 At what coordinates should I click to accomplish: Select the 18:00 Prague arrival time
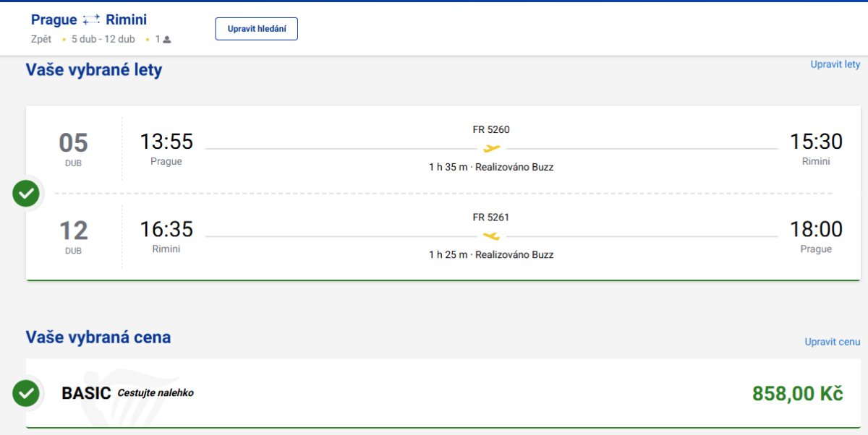tap(816, 230)
